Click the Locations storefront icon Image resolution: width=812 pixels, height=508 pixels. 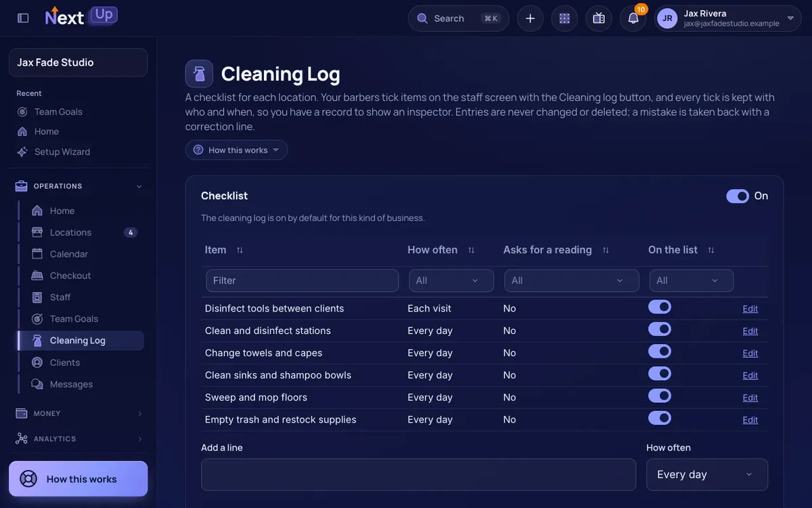tap(37, 232)
